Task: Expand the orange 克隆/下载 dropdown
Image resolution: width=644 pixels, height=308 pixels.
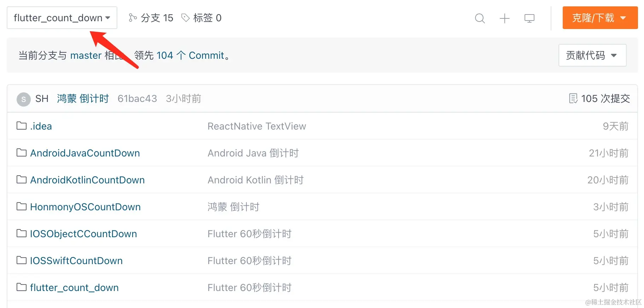Action: click(600, 18)
